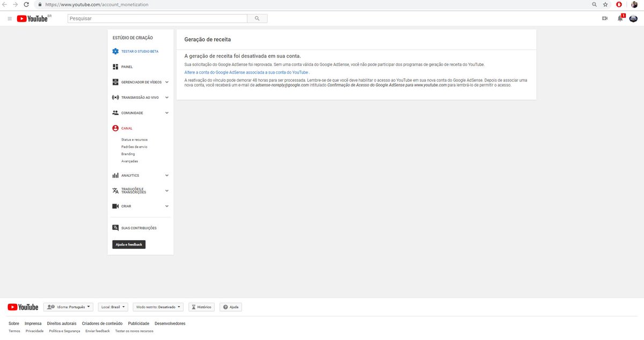Follow the Altere a conta do Google AdSense link
This screenshot has height=340, width=644.
246,72
